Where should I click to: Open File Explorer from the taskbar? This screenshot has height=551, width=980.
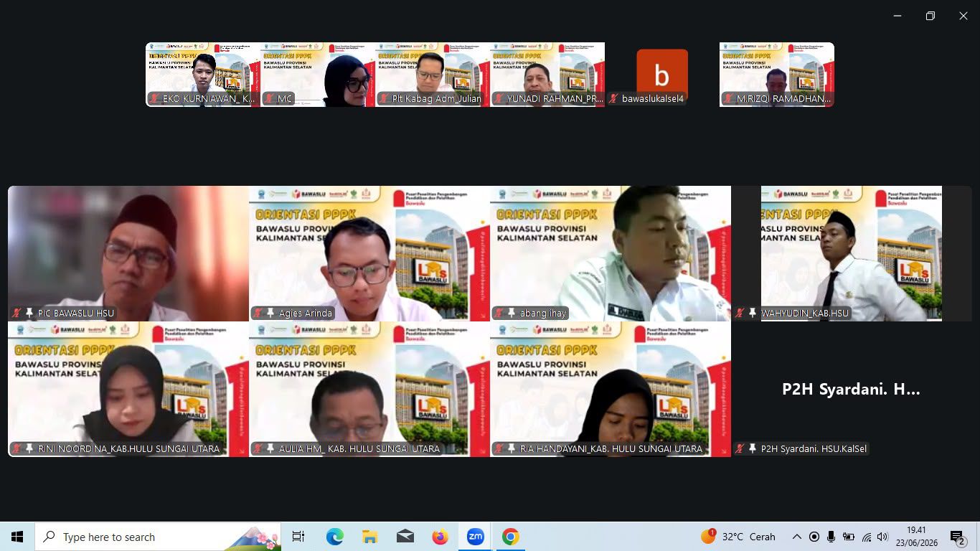pos(369,537)
